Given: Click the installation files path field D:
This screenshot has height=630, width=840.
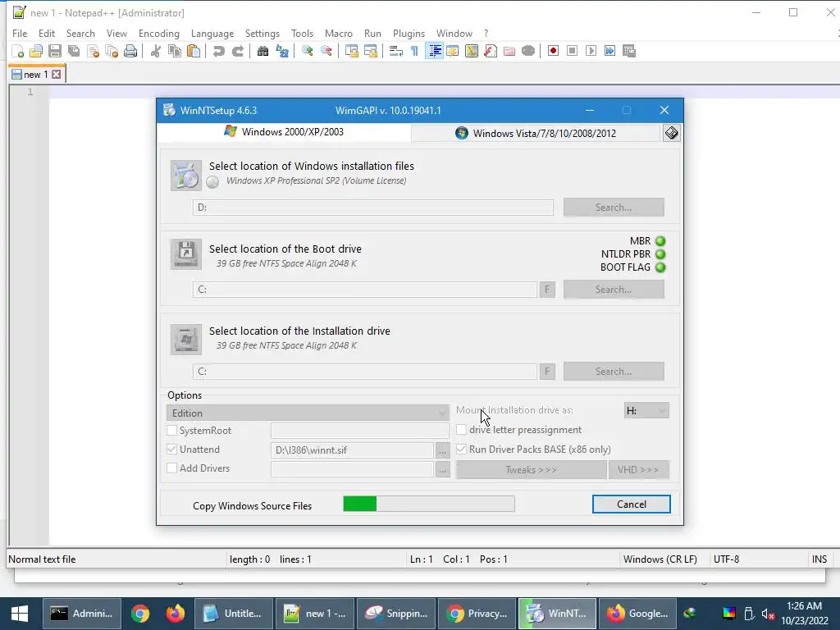Looking at the screenshot, I should point(373,208).
